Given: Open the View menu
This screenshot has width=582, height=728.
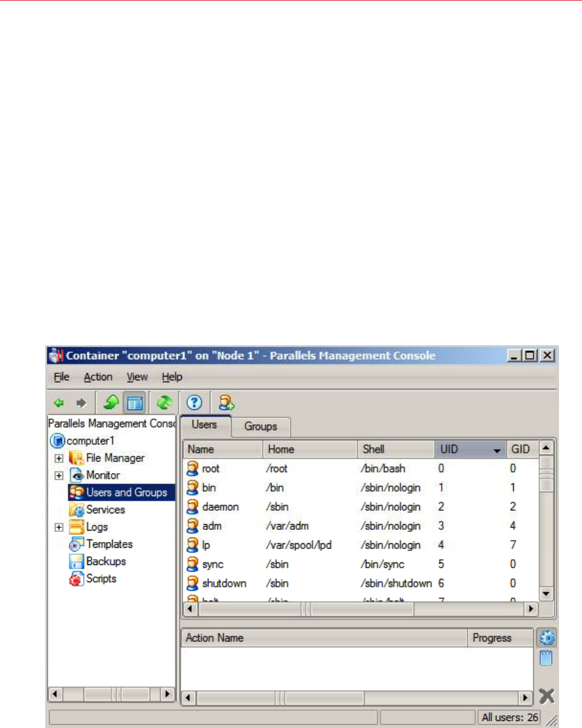Looking at the screenshot, I should tap(137, 377).
